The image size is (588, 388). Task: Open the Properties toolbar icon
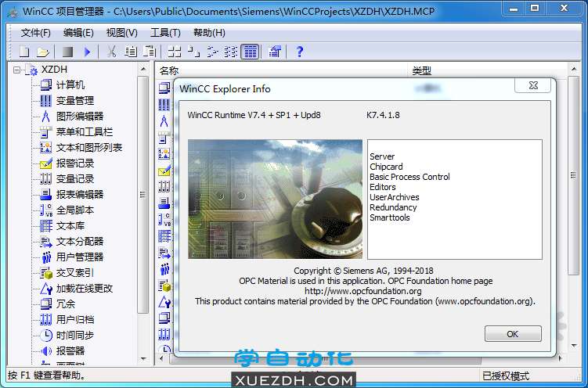tap(276, 52)
